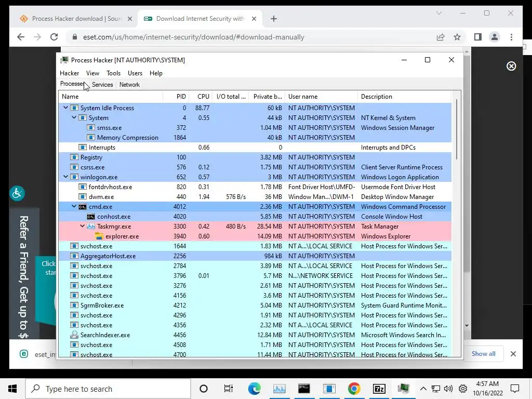Sort by the User name column header
This screenshot has width=532, height=399.
point(321,97)
